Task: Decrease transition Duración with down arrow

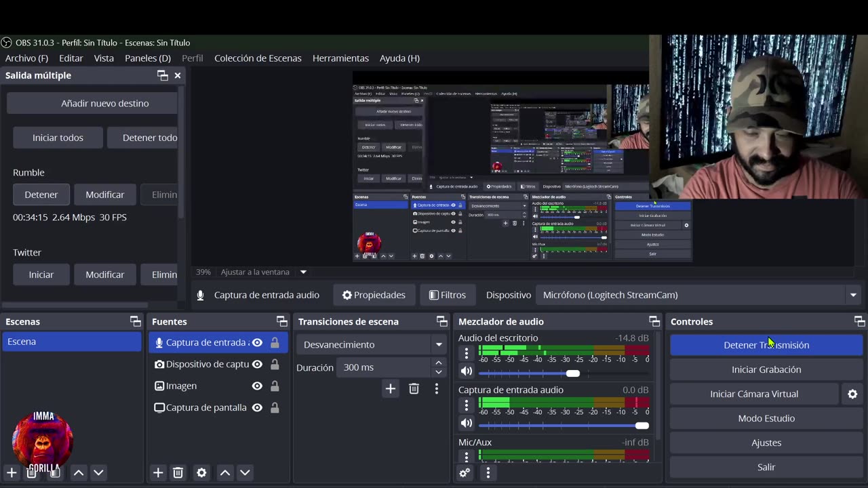Action: (x=439, y=371)
